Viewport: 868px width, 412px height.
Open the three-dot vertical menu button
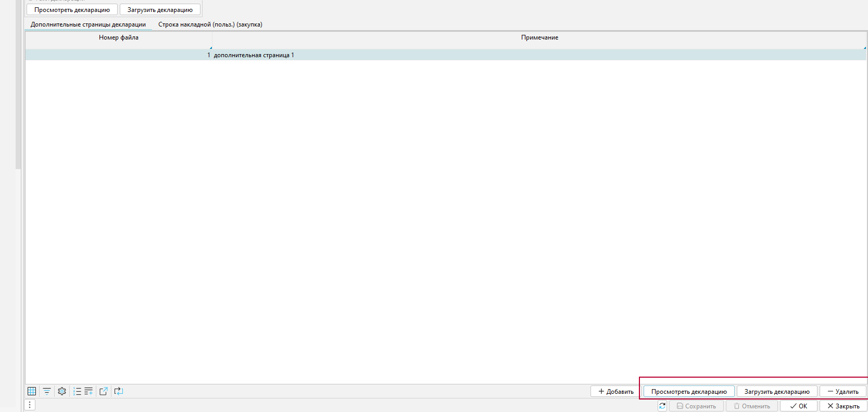coord(30,405)
